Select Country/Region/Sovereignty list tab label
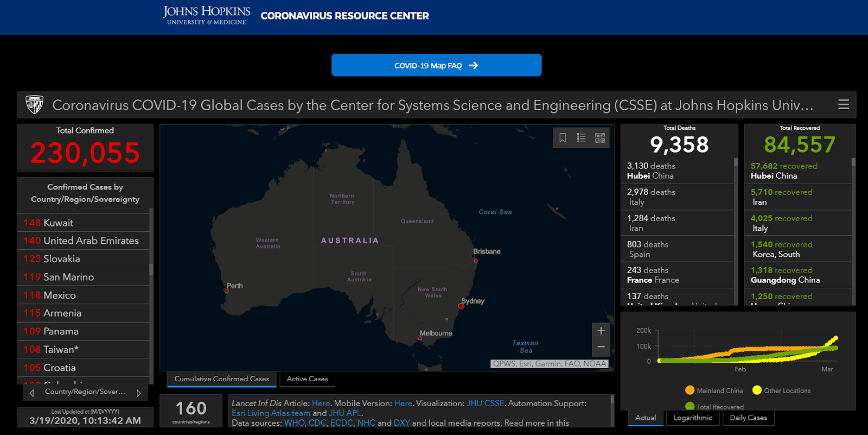This screenshot has width=868, height=435. pos(85,392)
